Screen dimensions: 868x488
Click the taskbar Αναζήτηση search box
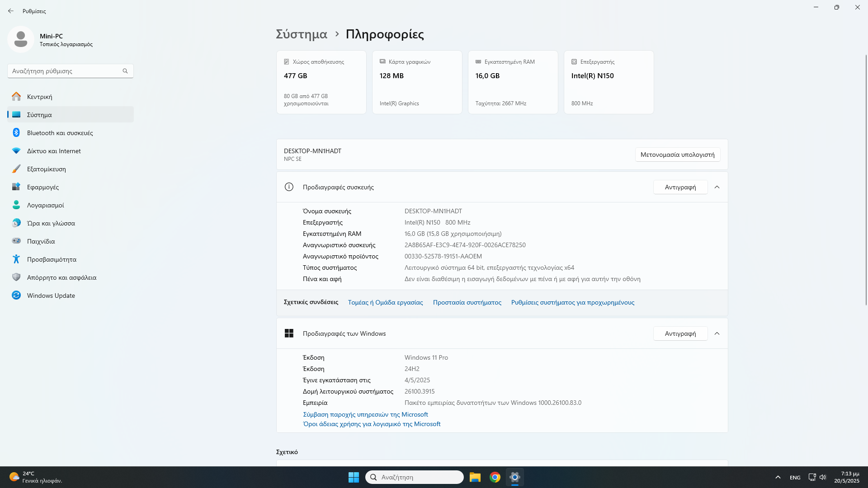pos(415,477)
